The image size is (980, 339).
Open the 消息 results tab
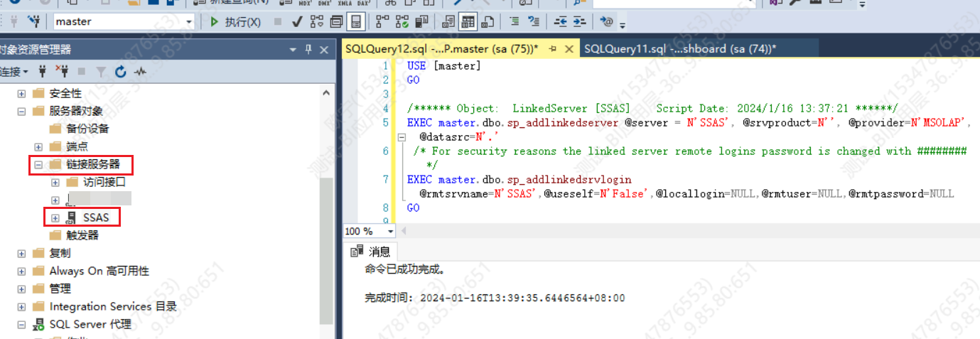point(370,251)
